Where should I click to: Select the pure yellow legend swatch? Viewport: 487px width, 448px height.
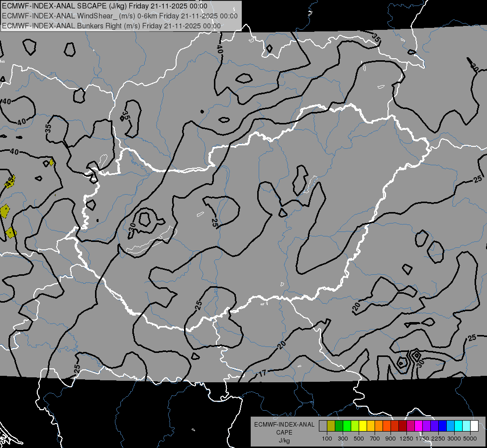[363, 426]
